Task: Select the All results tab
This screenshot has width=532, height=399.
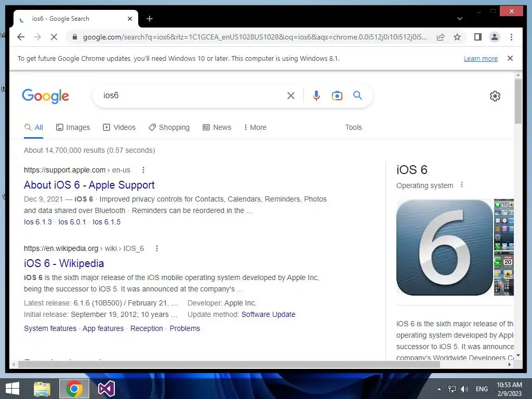Action: tap(34, 128)
